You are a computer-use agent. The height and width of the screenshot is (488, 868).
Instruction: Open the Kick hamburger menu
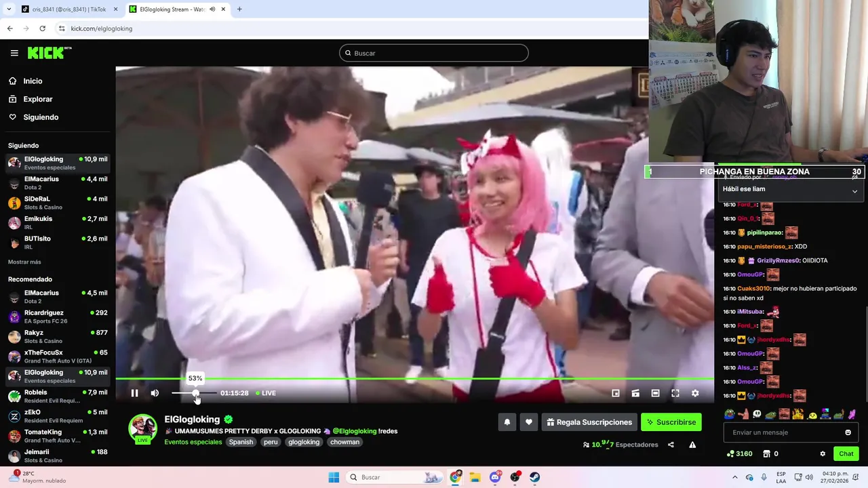click(14, 53)
